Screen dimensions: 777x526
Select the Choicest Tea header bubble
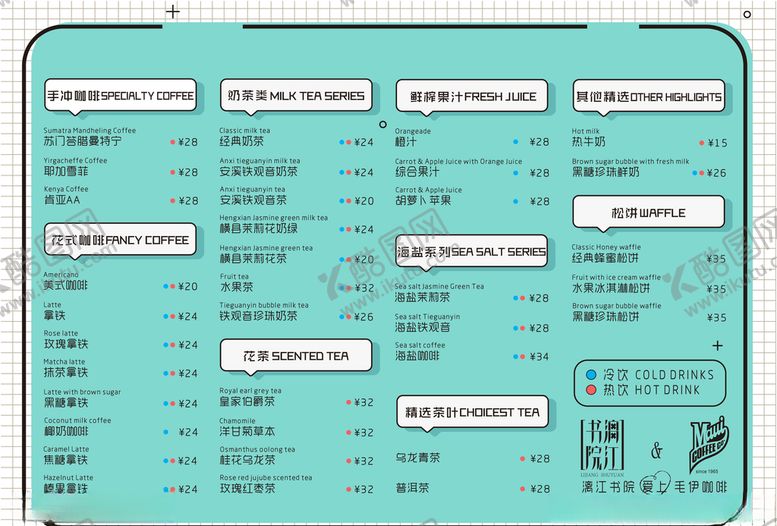472,412
